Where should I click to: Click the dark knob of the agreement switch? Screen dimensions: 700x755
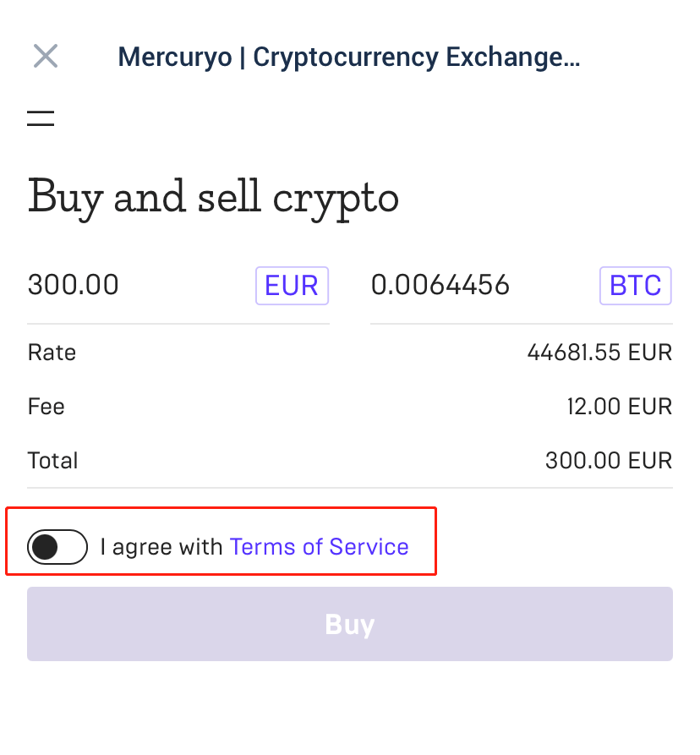(x=45, y=547)
